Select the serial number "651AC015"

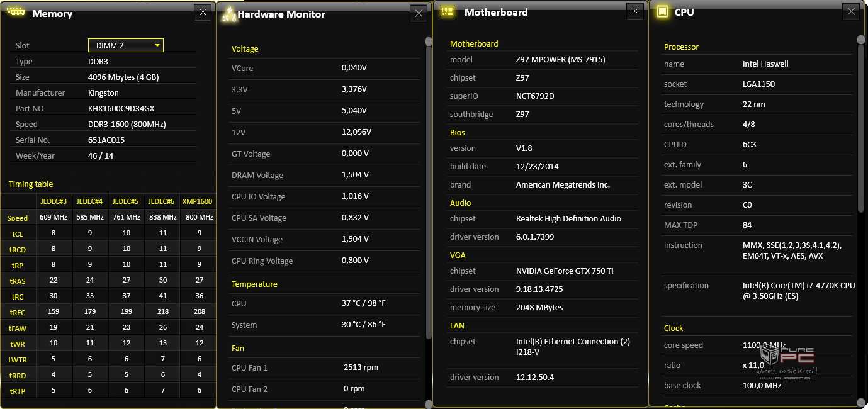tap(106, 140)
